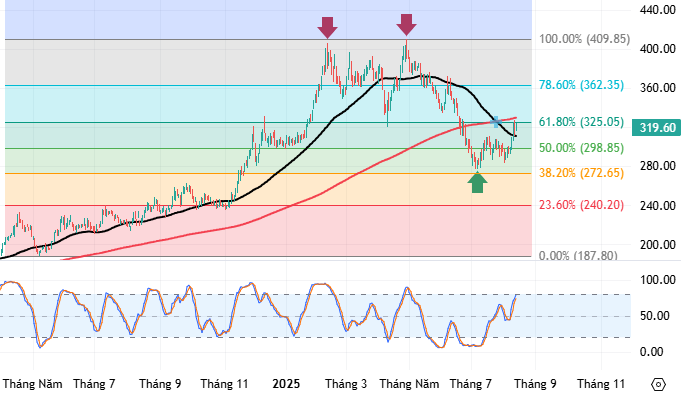Select the 0.00% (187.80) Fibonacci label
The height and width of the screenshot is (394, 681).
tap(578, 255)
